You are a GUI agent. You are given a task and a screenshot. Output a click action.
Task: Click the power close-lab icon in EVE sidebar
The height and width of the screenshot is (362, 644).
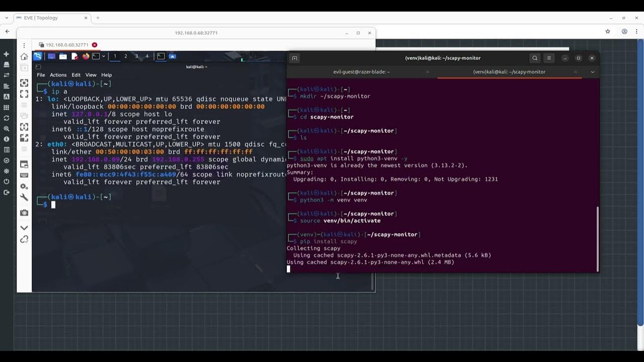7,182
